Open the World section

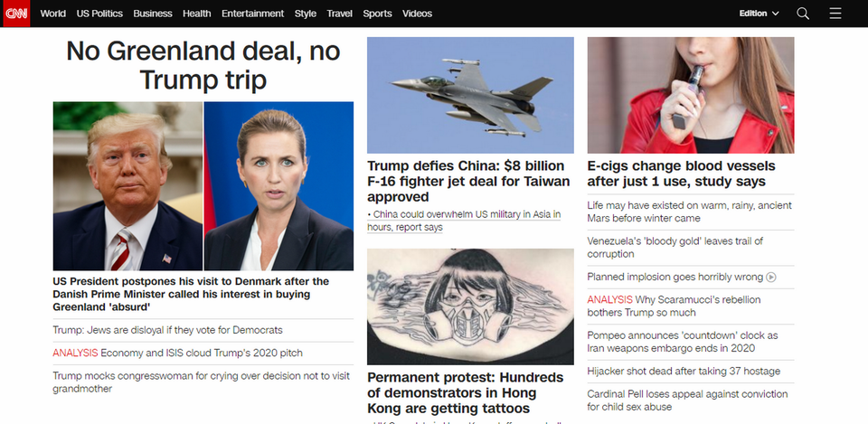(x=53, y=14)
